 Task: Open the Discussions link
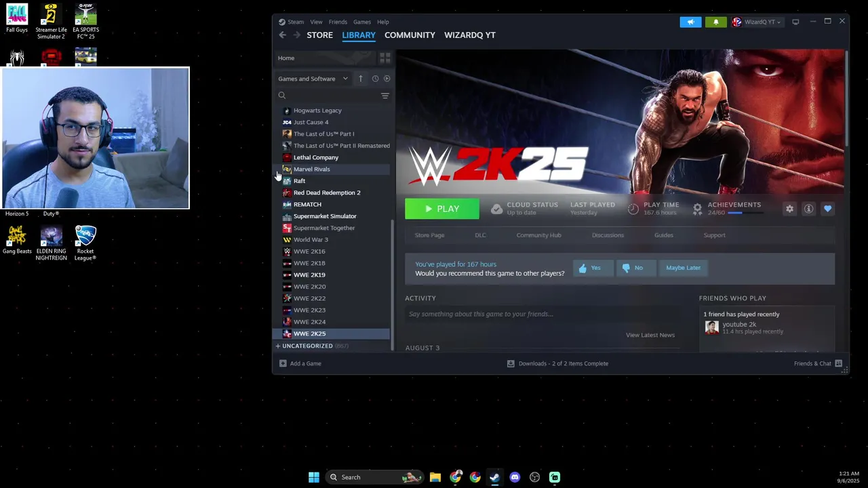pyautogui.click(x=608, y=235)
